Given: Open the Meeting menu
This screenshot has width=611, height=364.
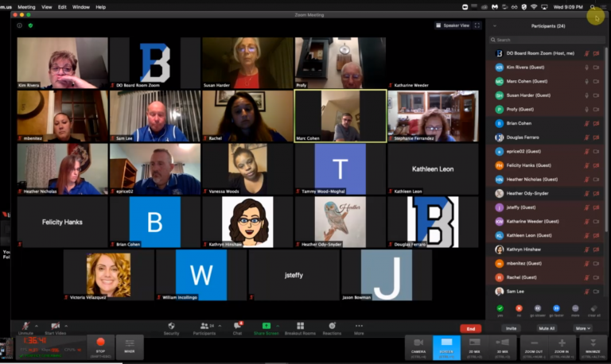Looking at the screenshot, I should coord(26,7).
